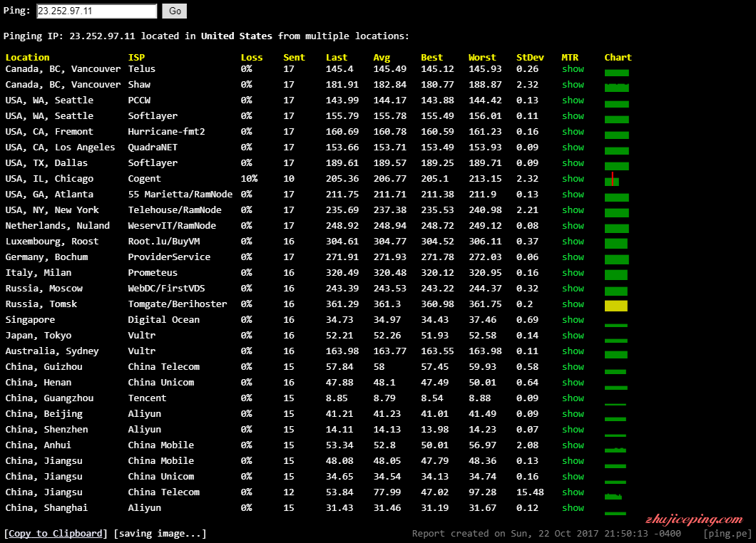756x543 pixels.
Task: Show MTR for Seattle PCCW row
Action: pyautogui.click(x=573, y=100)
